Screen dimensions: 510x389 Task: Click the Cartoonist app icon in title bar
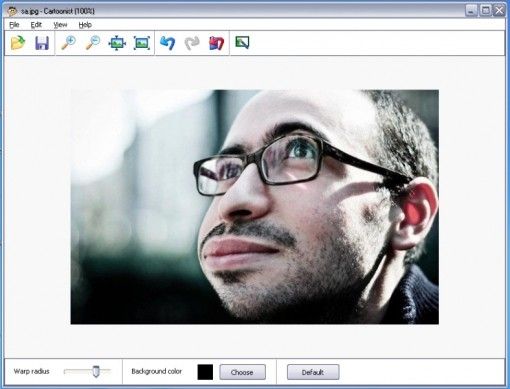(12, 11)
